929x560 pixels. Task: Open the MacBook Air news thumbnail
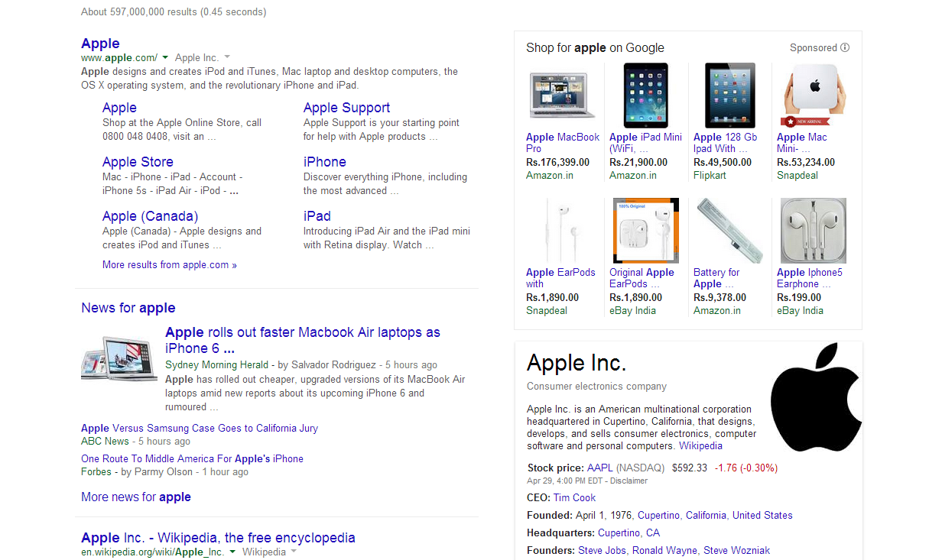coord(119,358)
